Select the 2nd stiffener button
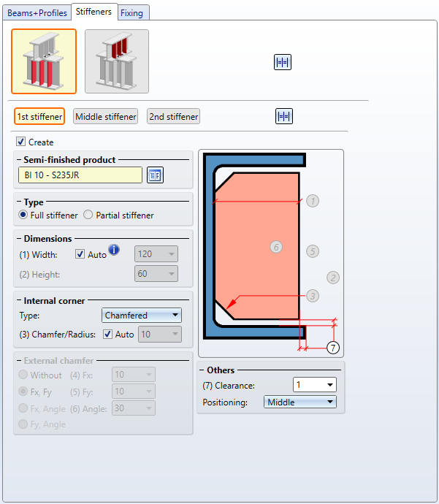The height and width of the screenshot is (504, 439). tap(174, 116)
